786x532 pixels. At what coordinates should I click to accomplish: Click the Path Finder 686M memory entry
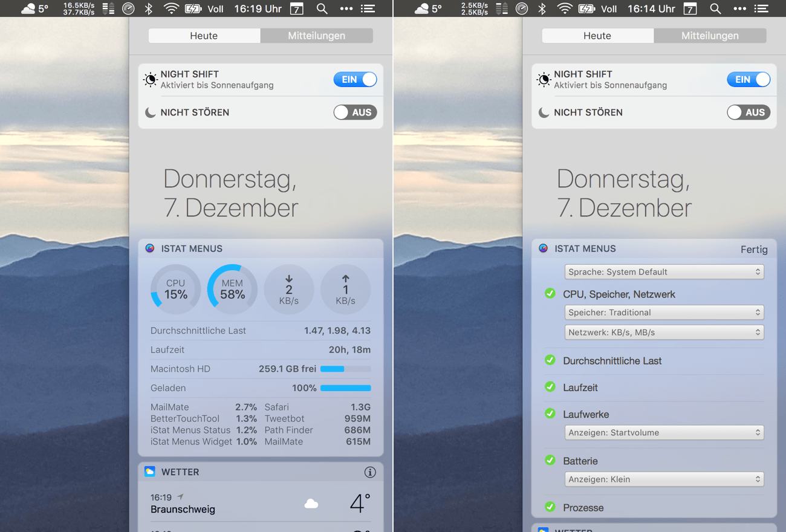317,430
